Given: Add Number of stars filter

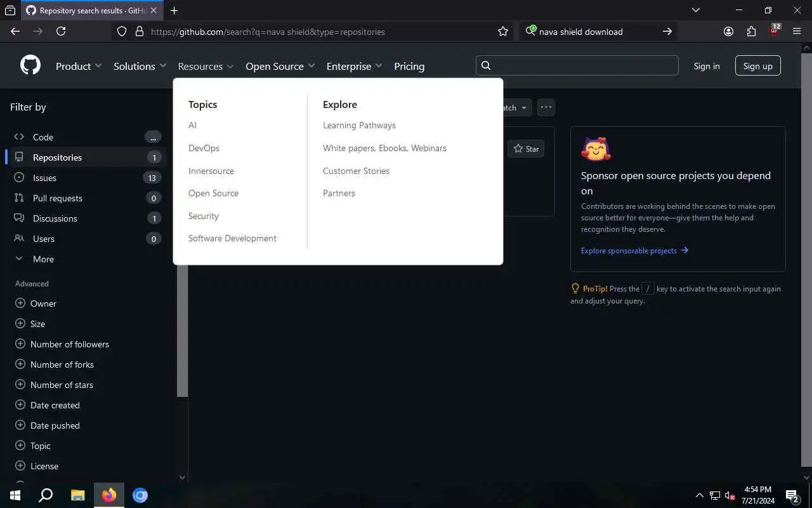Looking at the screenshot, I should coord(55,385).
